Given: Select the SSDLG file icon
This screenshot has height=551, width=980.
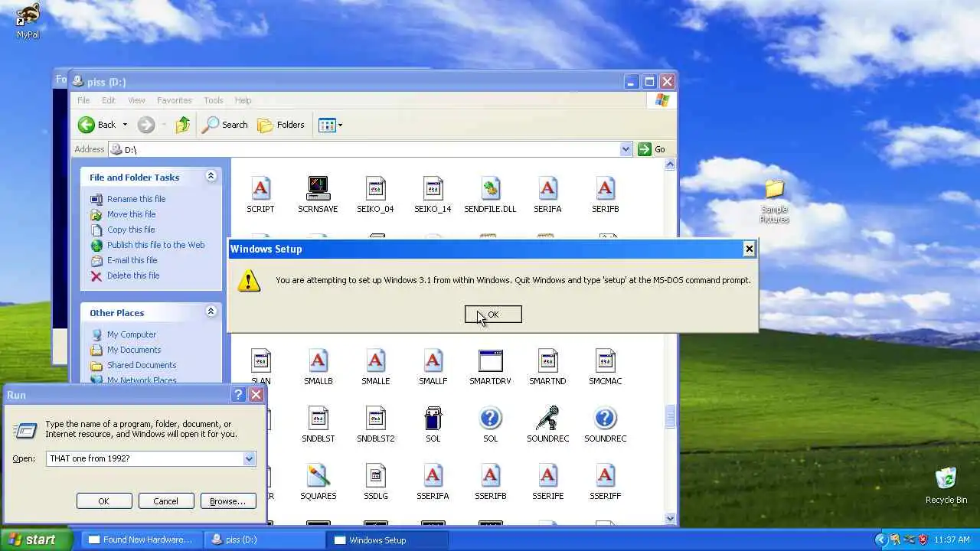Looking at the screenshot, I should pos(375,475).
